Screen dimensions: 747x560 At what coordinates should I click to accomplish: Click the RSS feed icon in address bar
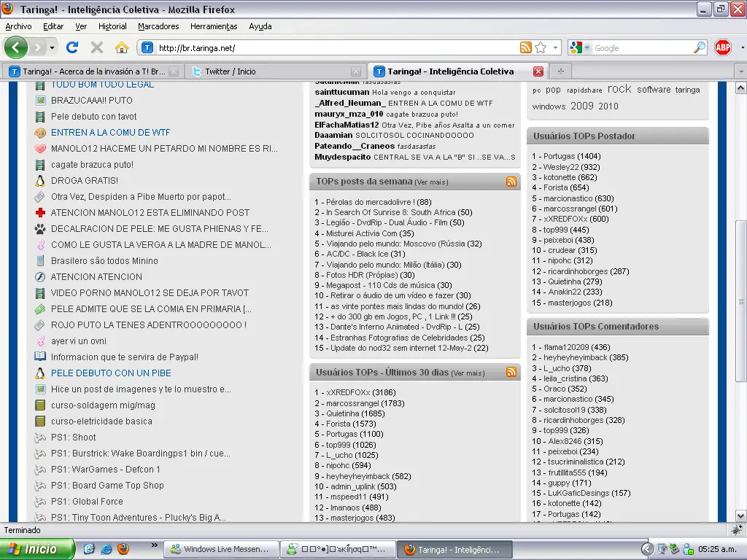(525, 47)
